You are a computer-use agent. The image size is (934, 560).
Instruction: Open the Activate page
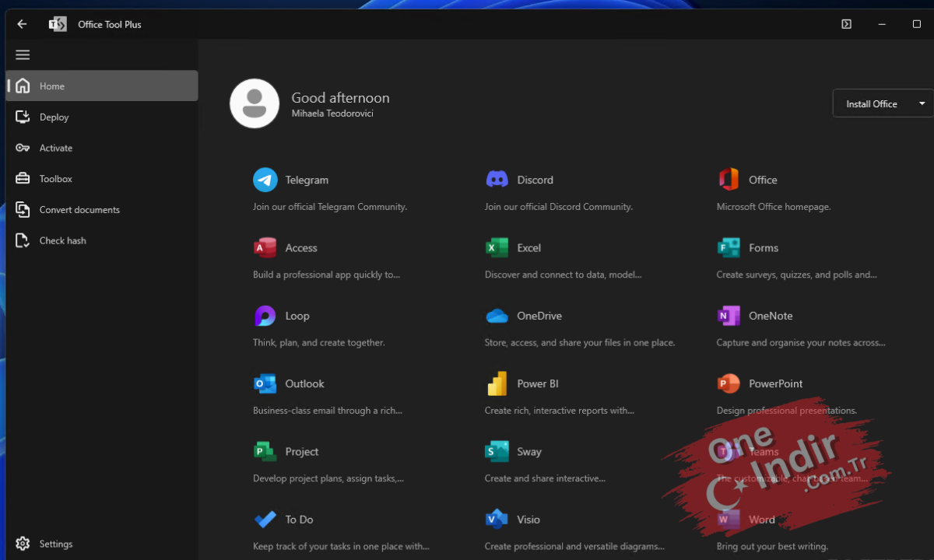(102, 148)
